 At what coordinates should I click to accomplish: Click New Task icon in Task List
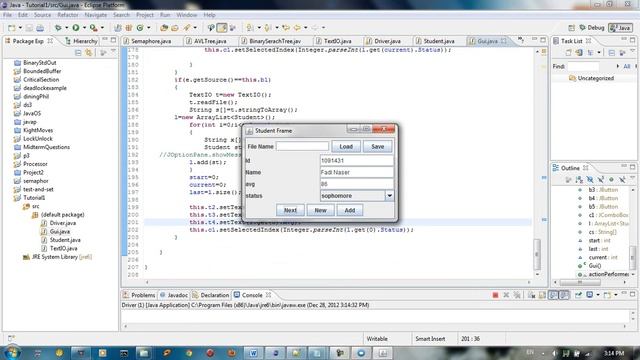(x=568, y=53)
